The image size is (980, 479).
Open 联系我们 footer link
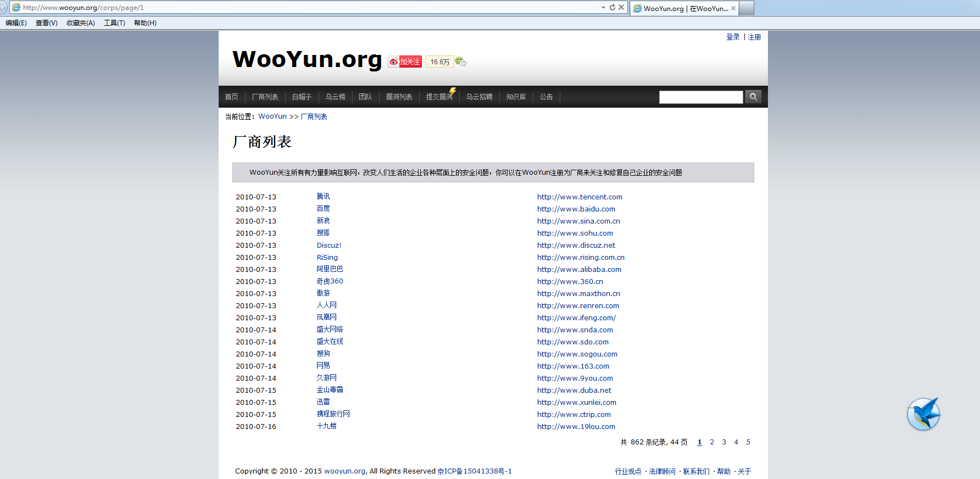[x=696, y=471]
